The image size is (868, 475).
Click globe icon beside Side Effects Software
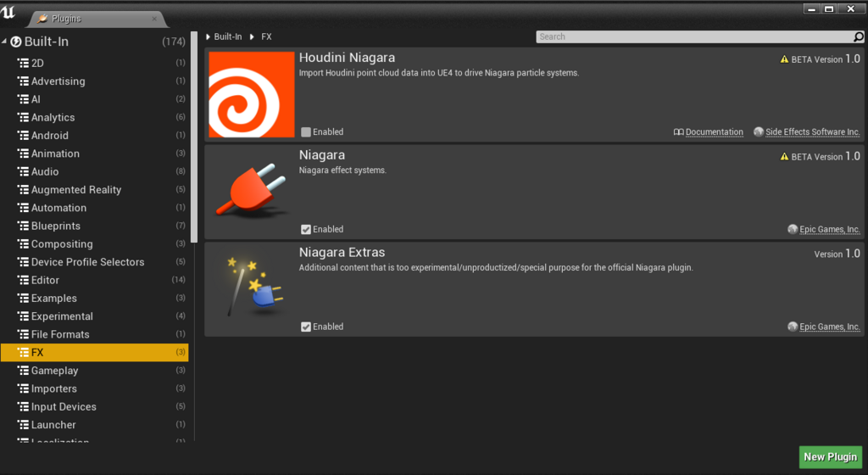(x=759, y=131)
